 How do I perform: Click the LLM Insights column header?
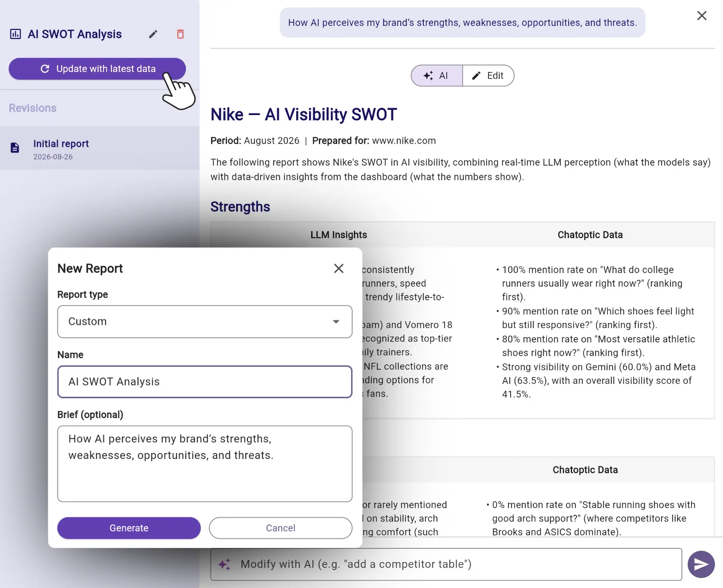click(338, 235)
